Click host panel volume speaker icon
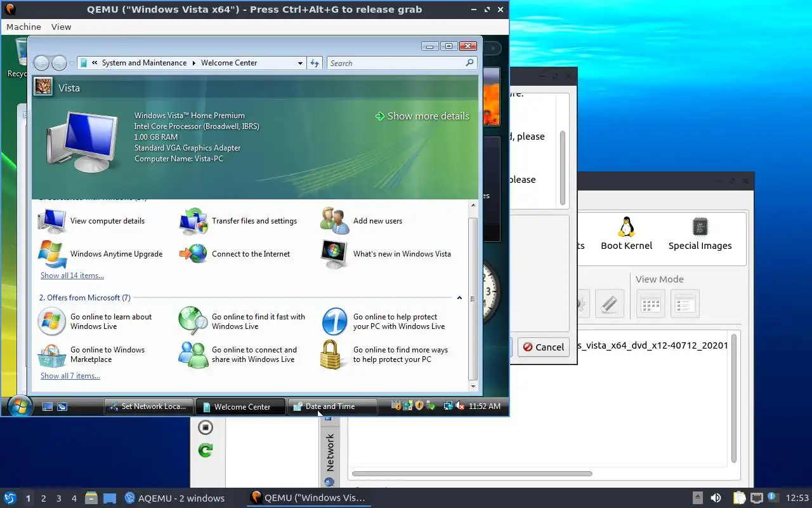812x508 pixels. [716, 498]
